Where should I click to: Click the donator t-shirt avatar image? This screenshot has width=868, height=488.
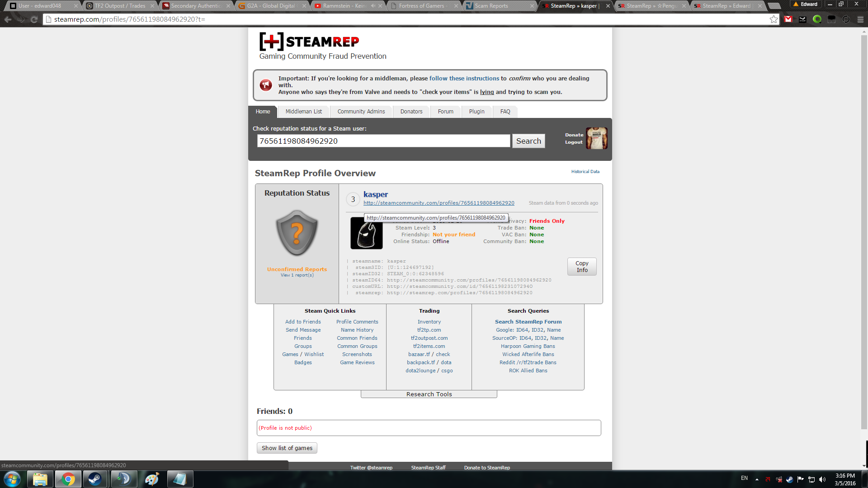pos(596,138)
